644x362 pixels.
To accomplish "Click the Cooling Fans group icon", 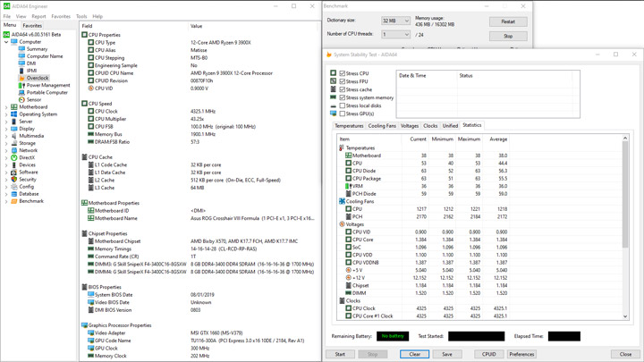I will point(342,201).
